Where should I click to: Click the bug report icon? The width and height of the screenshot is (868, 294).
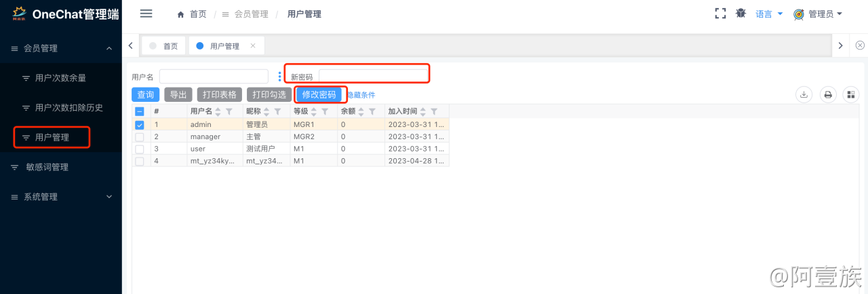click(741, 14)
